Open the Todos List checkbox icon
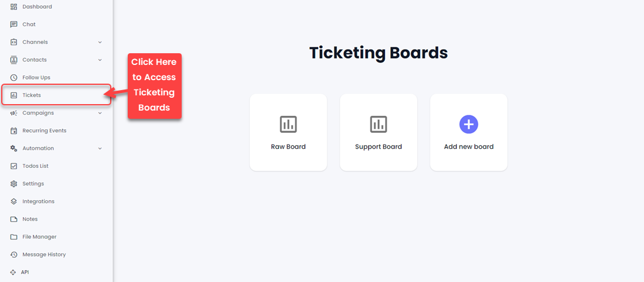Viewport: 644px width, 282px height. click(x=13, y=166)
